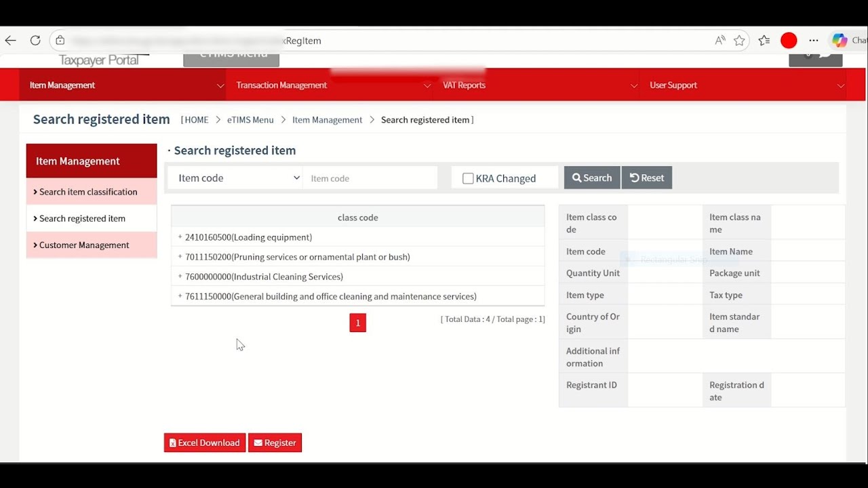Click Total Data : 4 summary text
Image resolution: width=868 pixels, height=488 pixels.
(x=493, y=319)
